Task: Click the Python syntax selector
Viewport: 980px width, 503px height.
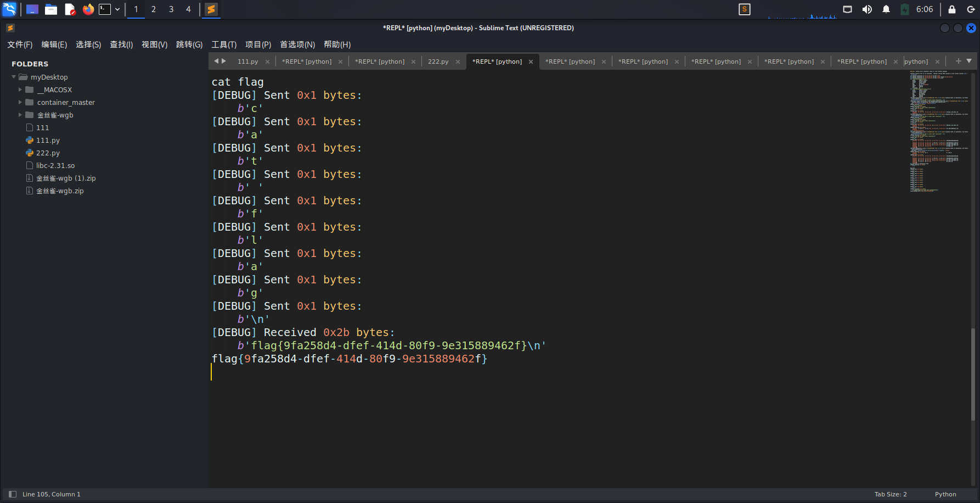Action: [x=945, y=494]
